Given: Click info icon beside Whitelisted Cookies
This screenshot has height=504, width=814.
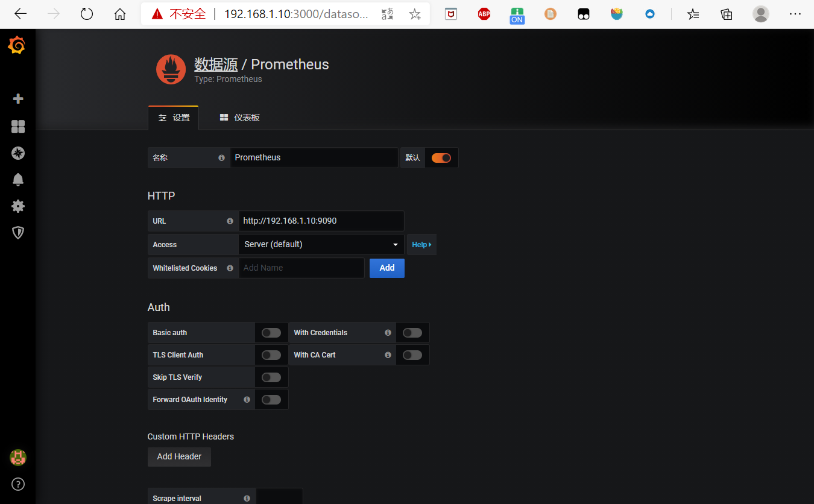Looking at the screenshot, I should [x=230, y=268].
